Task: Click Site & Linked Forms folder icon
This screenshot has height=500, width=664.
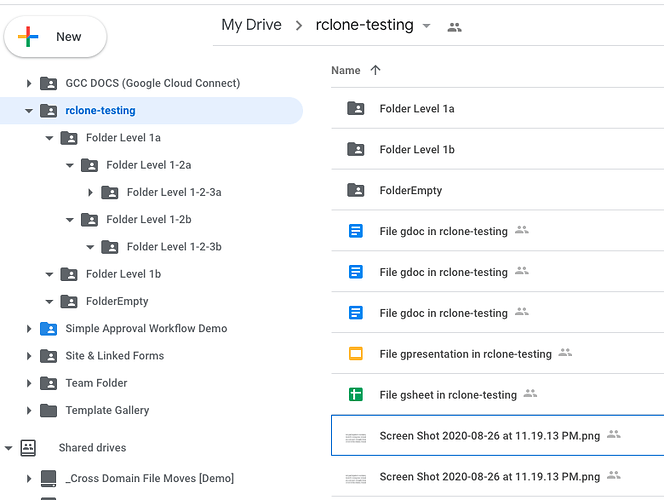Action: (49, 356)
